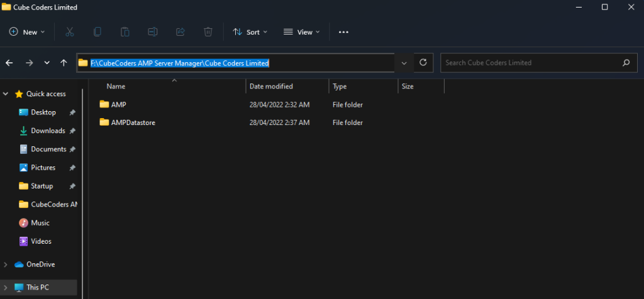Viewport: 644px width, 299px height.
Task: Click AMPDatastore modified date 2:37 AM
Action: pyautogui.click(x=279, y=122)
